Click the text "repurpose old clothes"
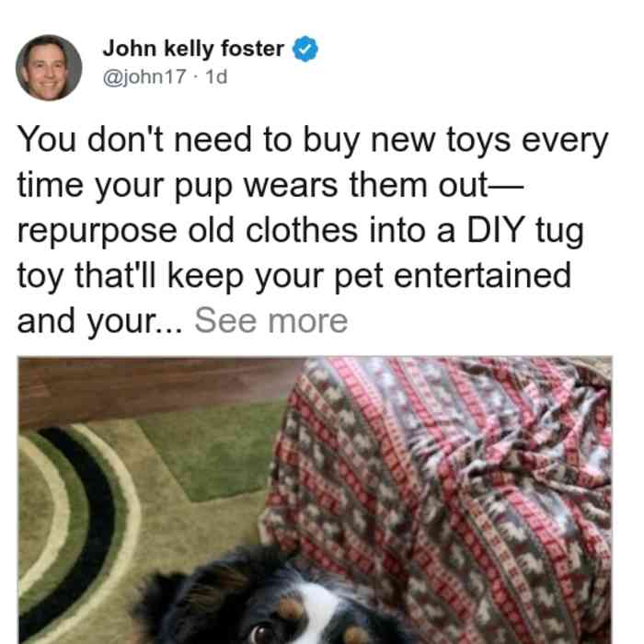Image resolution: width=644 pixels, height=644 pixels. coord(188,231)
